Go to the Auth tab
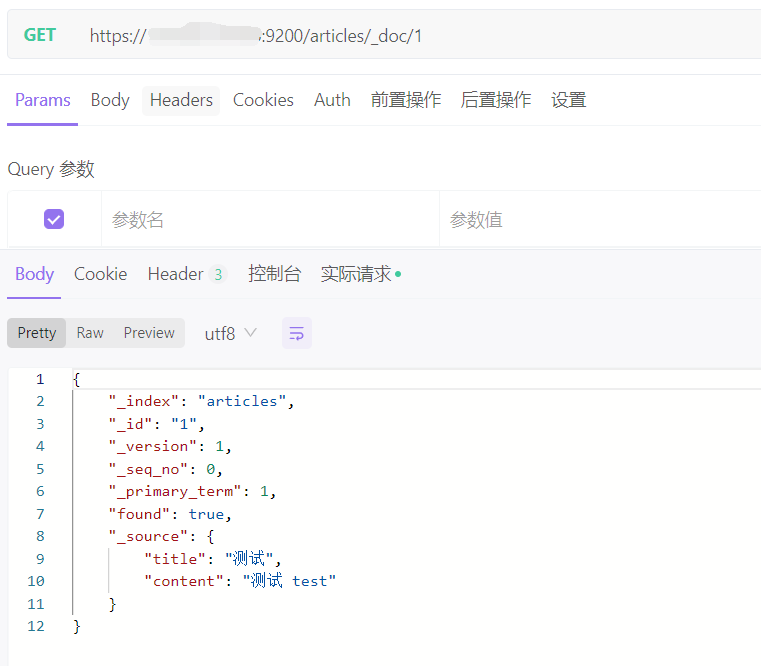 [332, 100]
